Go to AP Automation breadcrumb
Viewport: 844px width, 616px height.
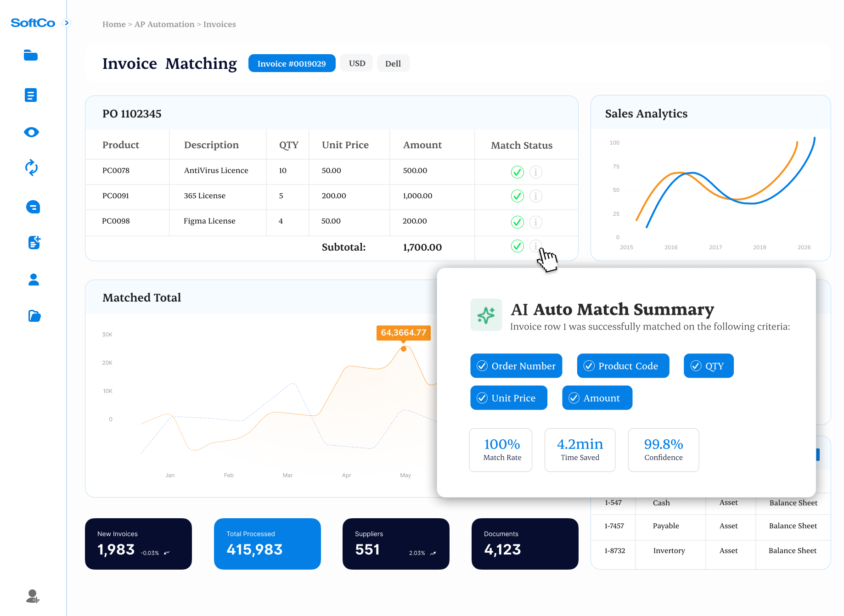pyautogui.click(x=164, y=24)
